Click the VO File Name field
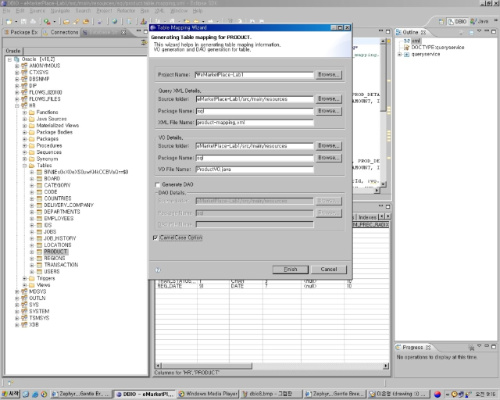Screen dimensions: 500x400 pyautogui.click(x=254, y=170)
